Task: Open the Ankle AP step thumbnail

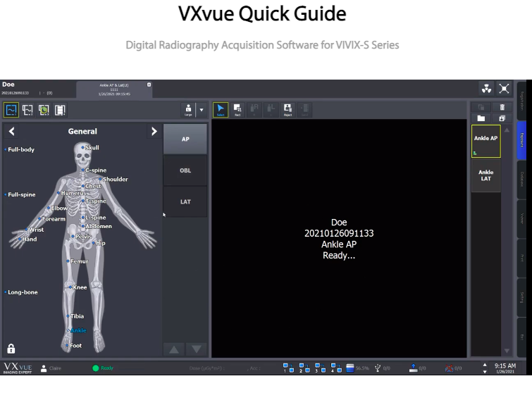Action: tap(486, 141)
